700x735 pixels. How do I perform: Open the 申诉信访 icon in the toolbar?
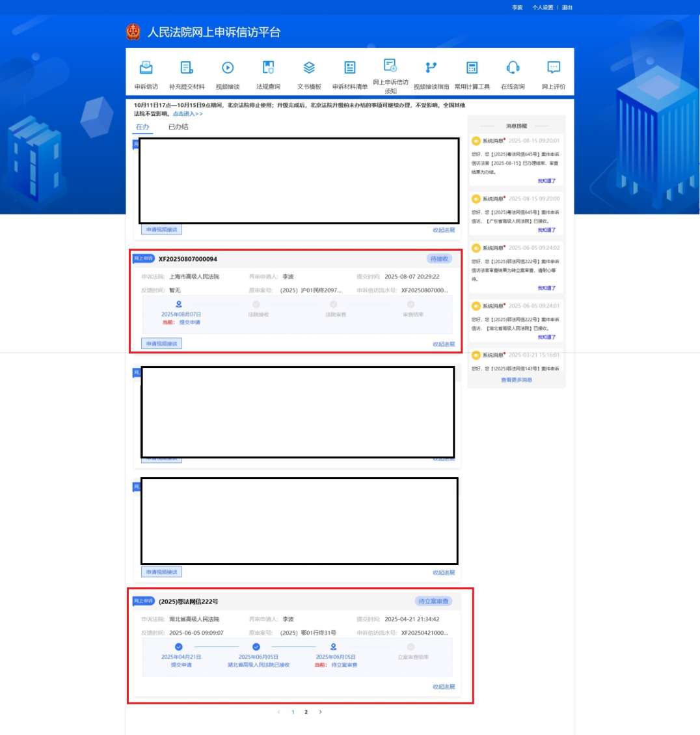[x=146, y=68]
